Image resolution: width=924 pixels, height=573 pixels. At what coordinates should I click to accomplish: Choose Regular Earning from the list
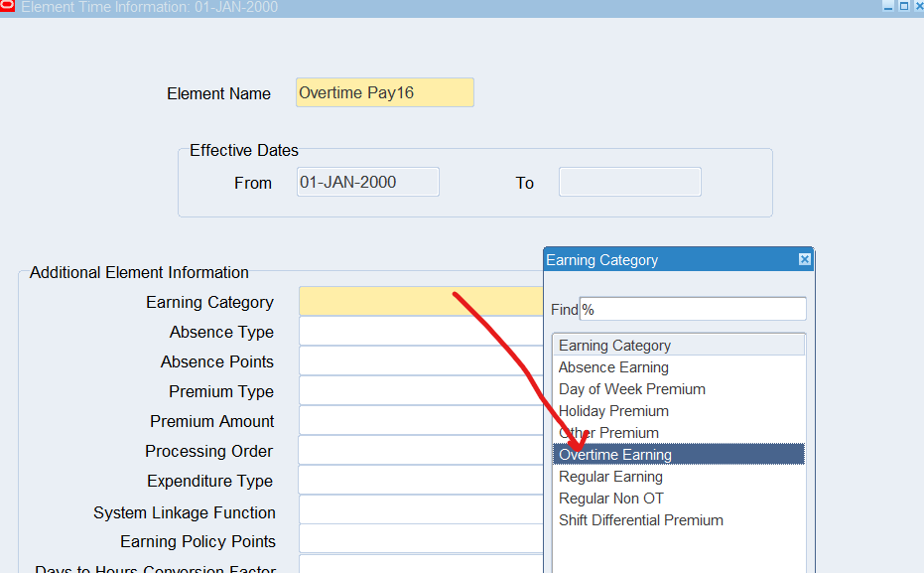click(610, 477)
